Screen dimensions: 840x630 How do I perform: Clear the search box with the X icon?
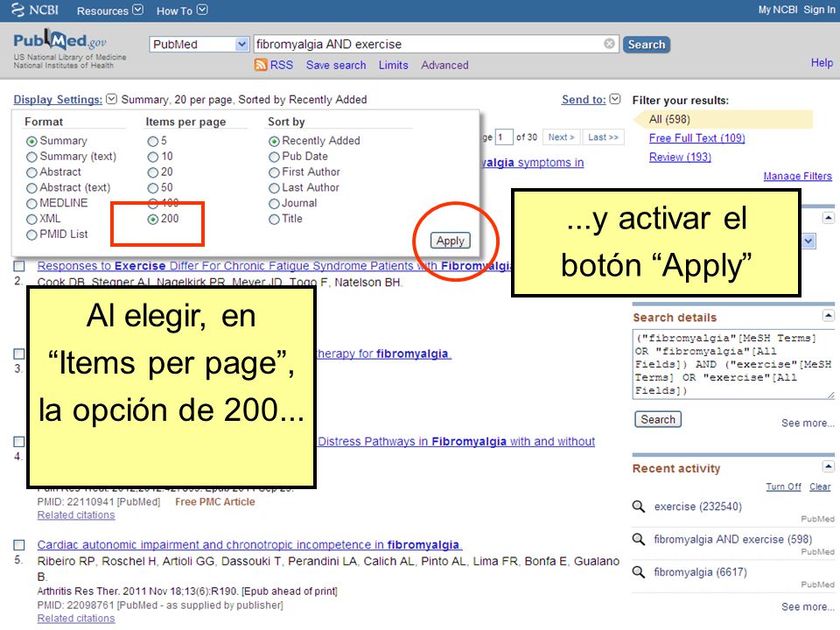(x=609, y=44)
